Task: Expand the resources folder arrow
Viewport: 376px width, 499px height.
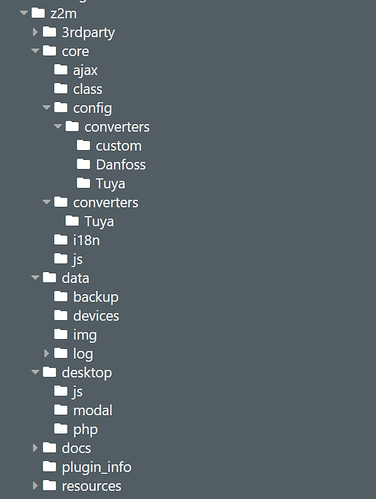Action: [35, 486]
